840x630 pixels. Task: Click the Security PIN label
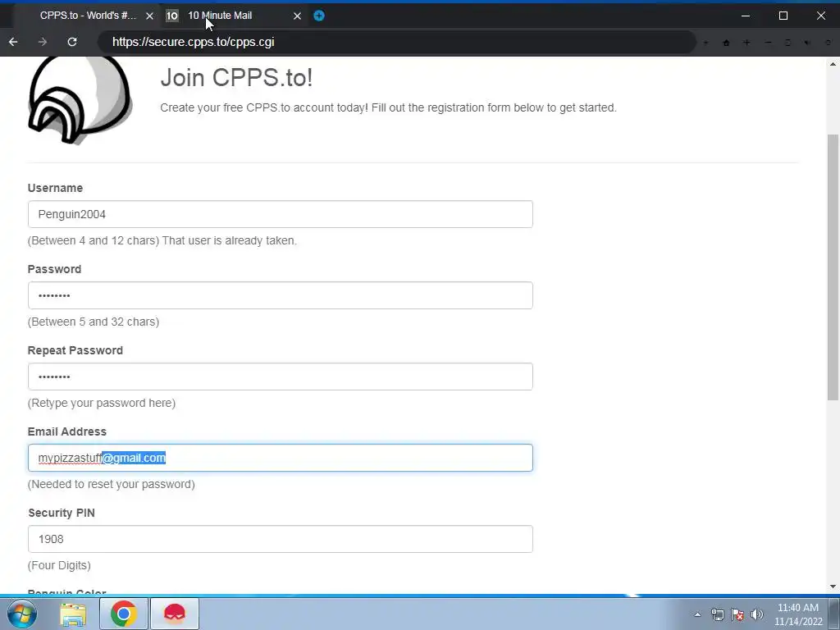(62, 513)
